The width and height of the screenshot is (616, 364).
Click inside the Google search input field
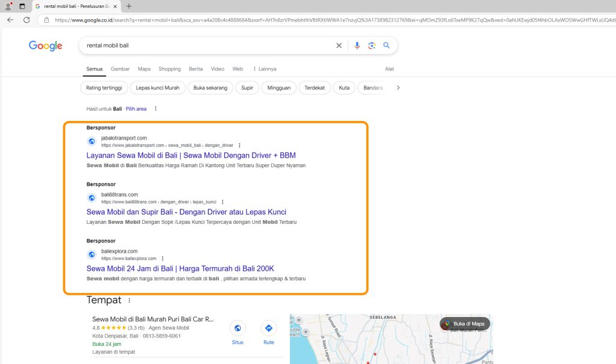(x=205, y=46)
